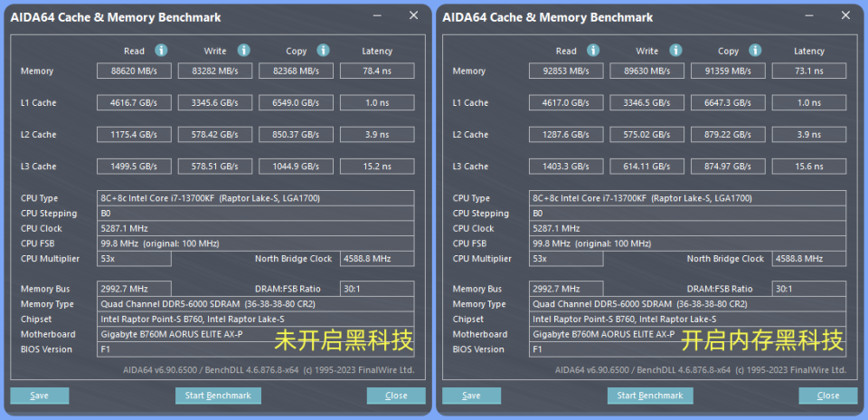Click CPU Stepping B0 in left window

[x=255, y=214]
